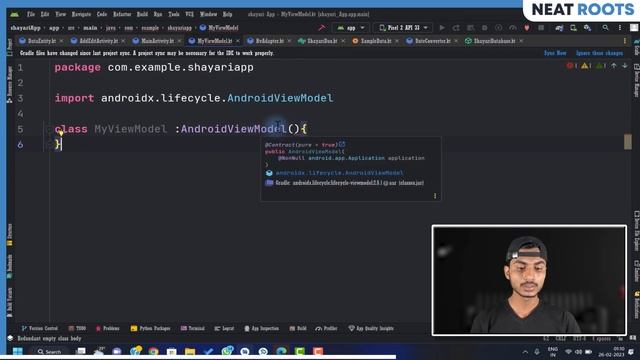Click the Search Everywhere magnifier icon
This screenshot has width=640, height=360.
pyautogui.click(x=605, y=28)
